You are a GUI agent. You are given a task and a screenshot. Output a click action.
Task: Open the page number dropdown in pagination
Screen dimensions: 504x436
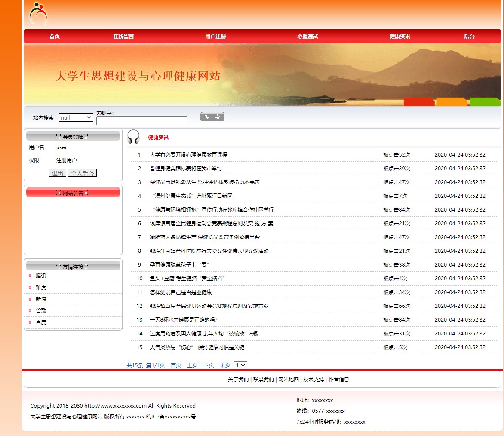click(240, 365)
